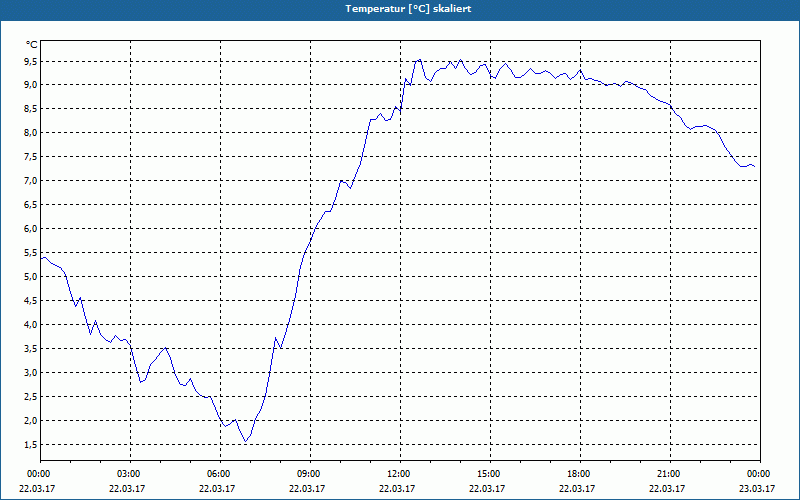The width and height of the screenshot is (800, 500).
Task: Select the 22.03.17 date beneath 18:00
Action: 577,489
